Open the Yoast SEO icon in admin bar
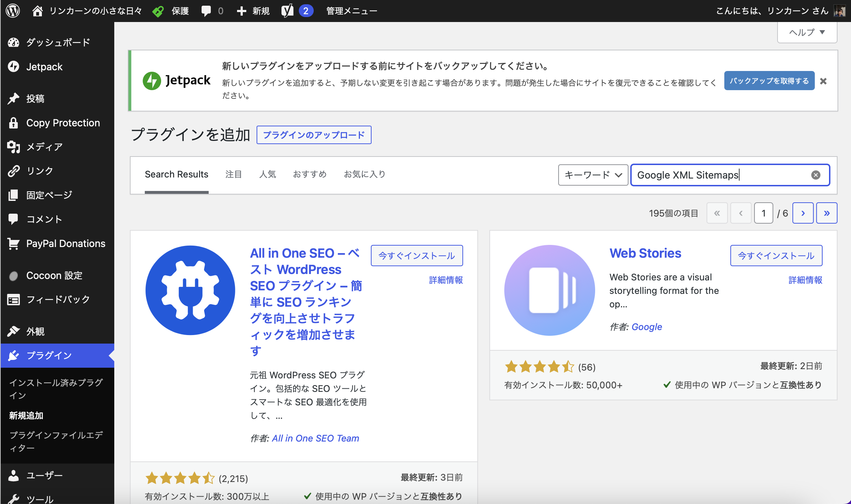Screen dimensions: 851x504 point(287,11)
